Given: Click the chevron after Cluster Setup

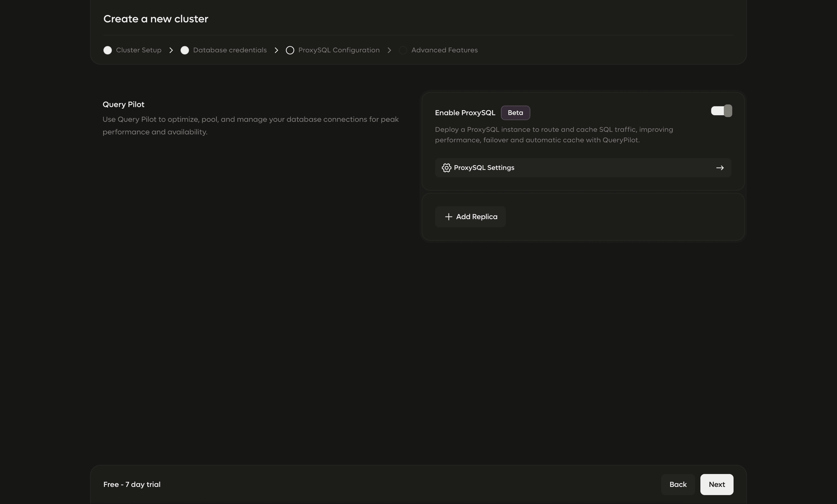Looking at the screenshot, I should pyautogui.click(x=171, y=50).
